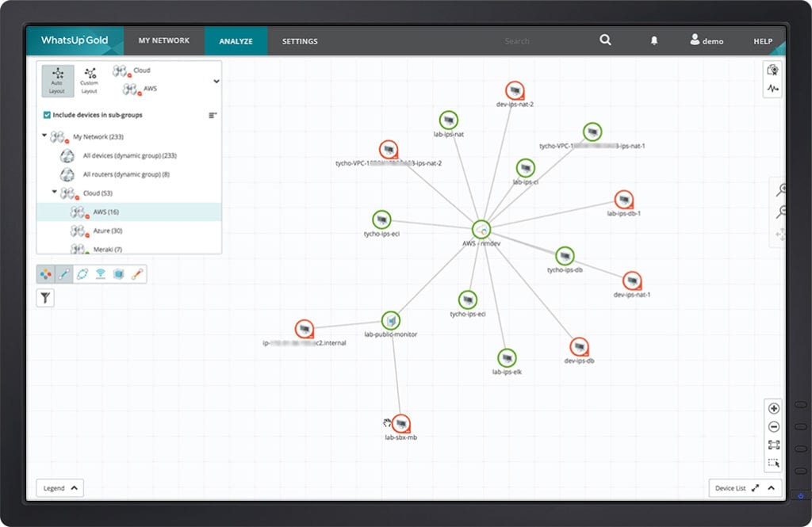Zoom in with the plus button

point(773,408)
